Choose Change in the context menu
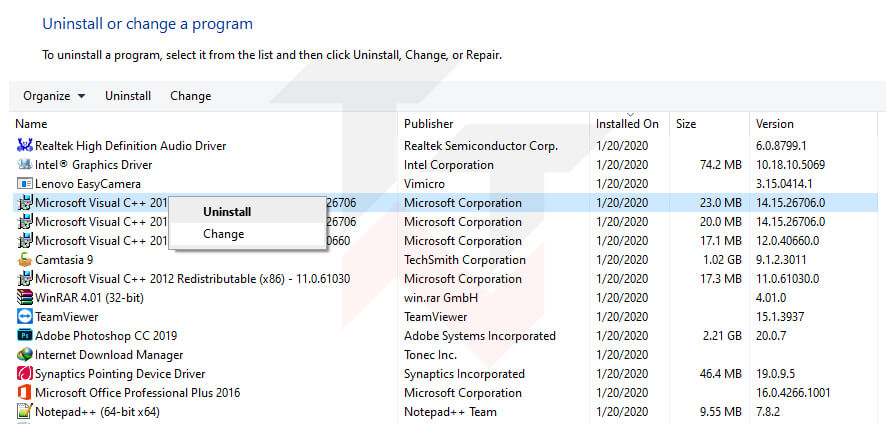The image size is (886, 424). tap(224, 234)
